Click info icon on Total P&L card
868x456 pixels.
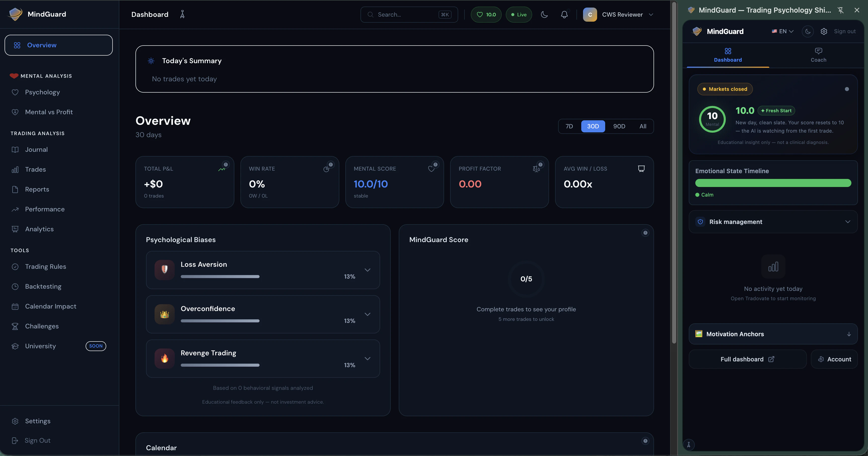click(x=226, y=165)
